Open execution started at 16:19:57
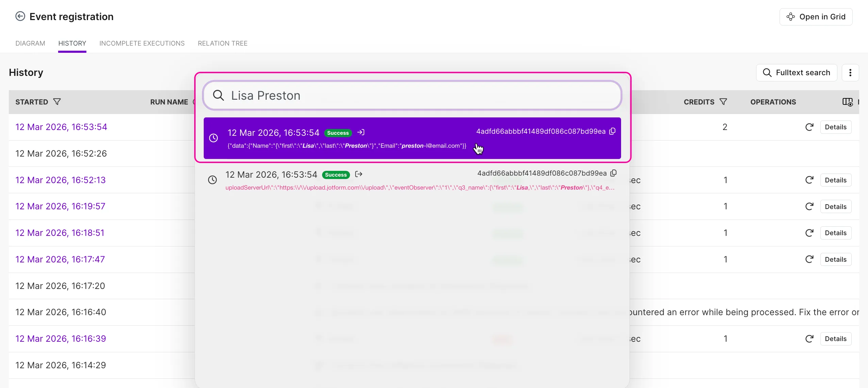Viewport: 868px width, 388px height. [61, 206]
